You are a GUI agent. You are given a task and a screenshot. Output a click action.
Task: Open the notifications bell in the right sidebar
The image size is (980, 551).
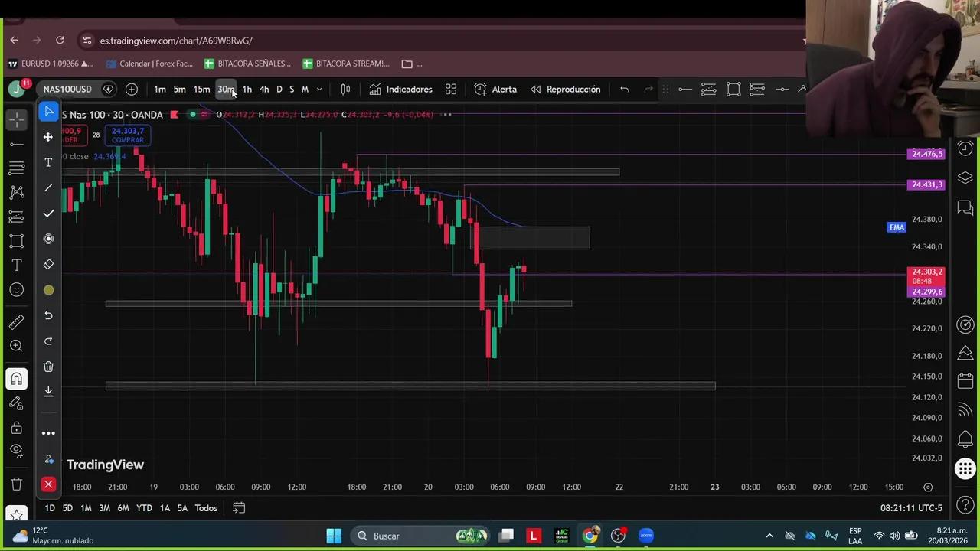point(965,440)
